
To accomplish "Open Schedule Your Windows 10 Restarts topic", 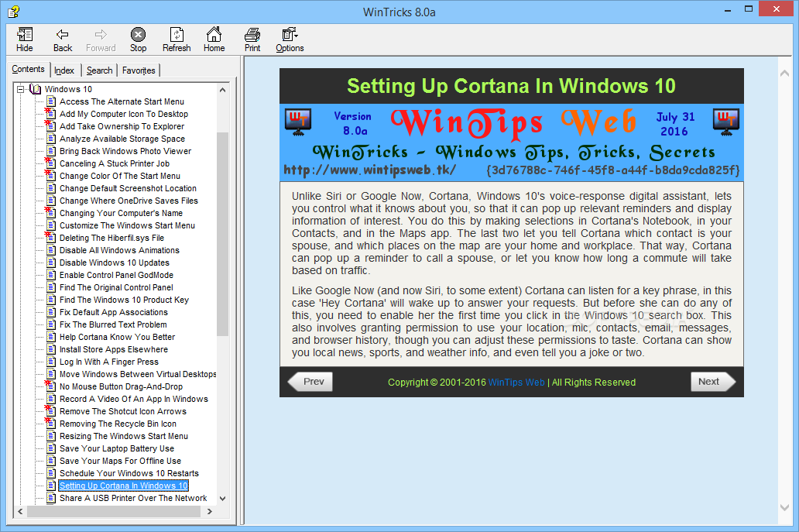I will (x=129, y=473).
